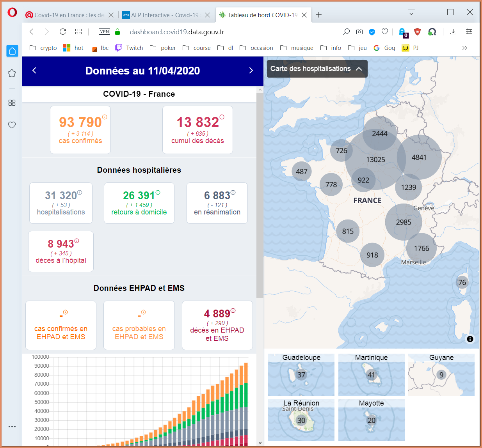Click the camera snapshot icon in address bar
The width and height of the screenshot is (482, 448).
[x=359, y=32]
